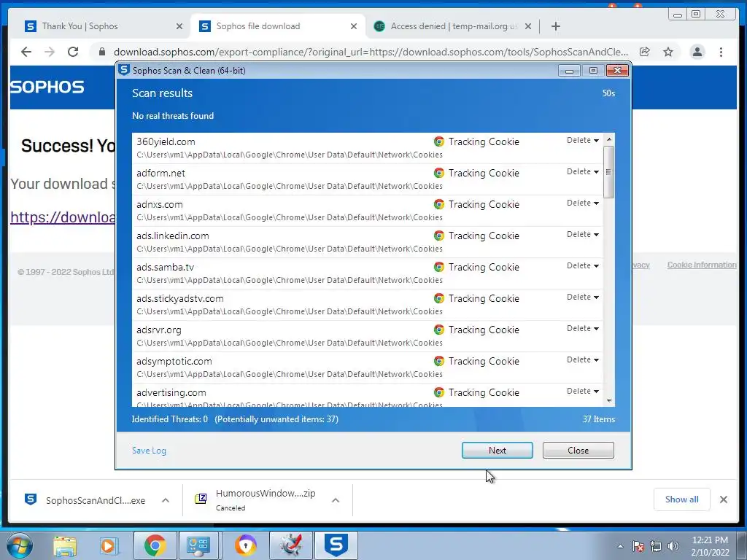Click the network tray icon
747x560 pixels.
pos(656,546)
